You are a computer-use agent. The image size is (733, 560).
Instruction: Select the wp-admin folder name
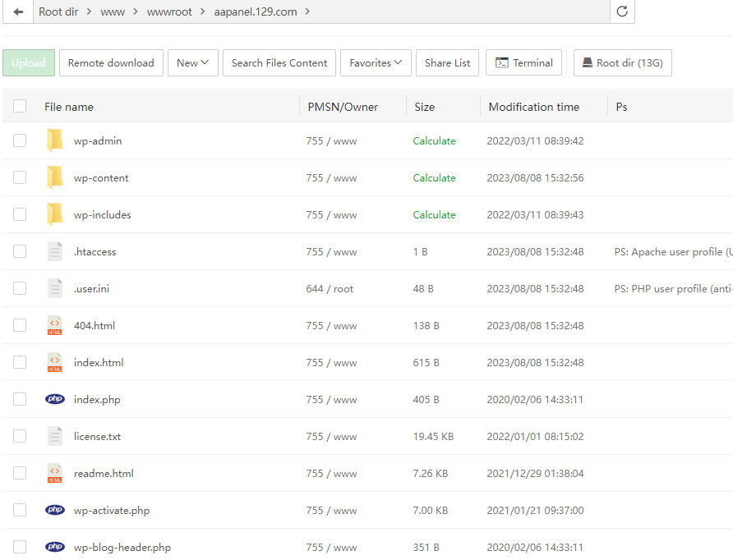click(x=98, y=140)
